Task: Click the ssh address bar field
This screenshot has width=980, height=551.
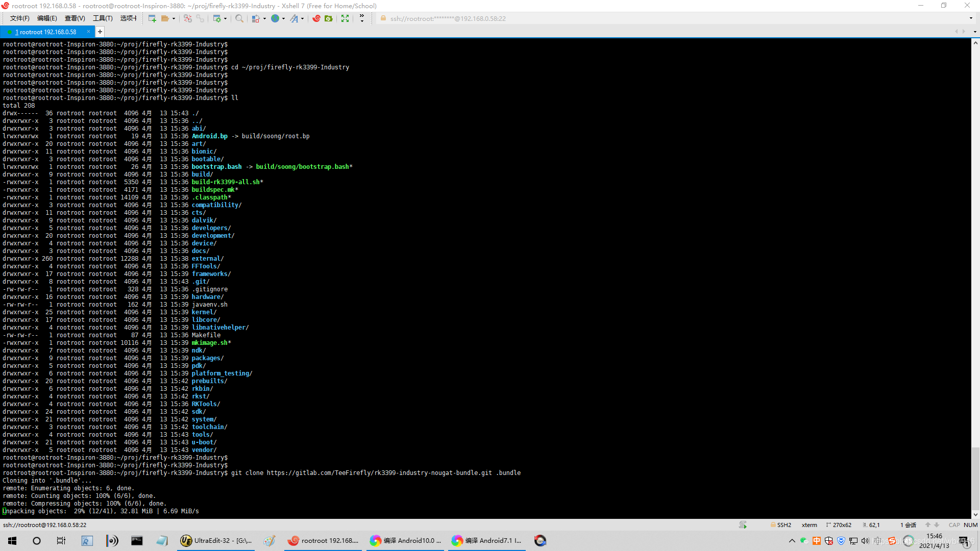Action: pos(448,18)
